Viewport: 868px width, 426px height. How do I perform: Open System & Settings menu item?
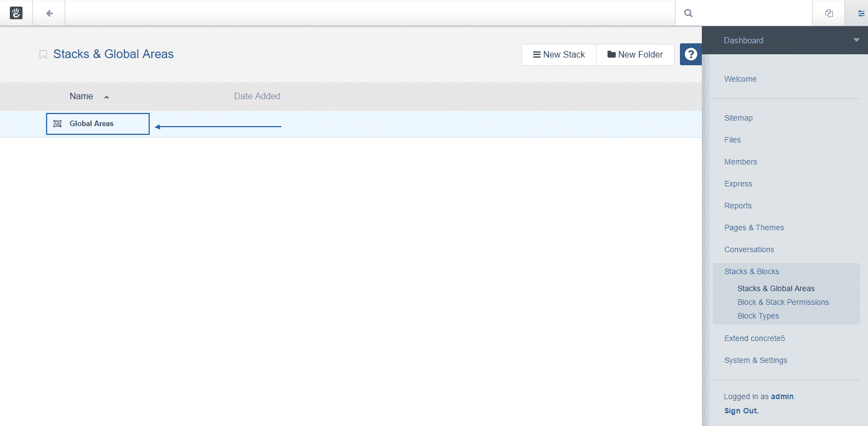756,360
